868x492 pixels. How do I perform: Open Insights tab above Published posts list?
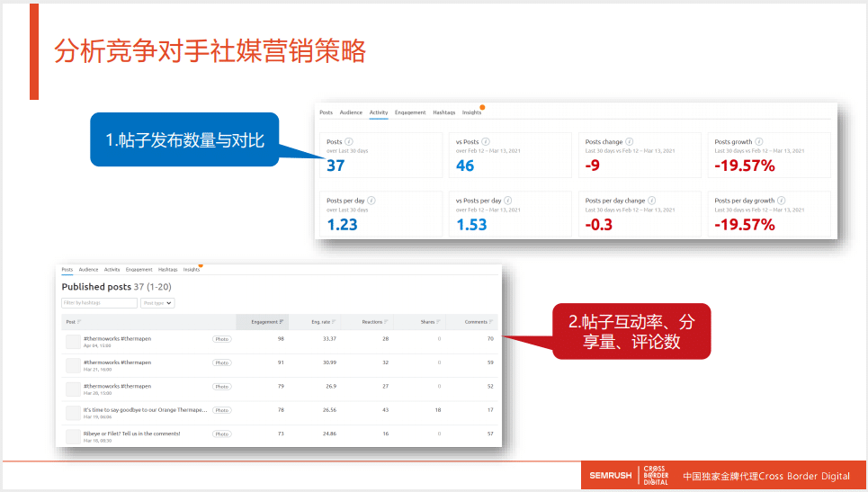pos(192,269)
